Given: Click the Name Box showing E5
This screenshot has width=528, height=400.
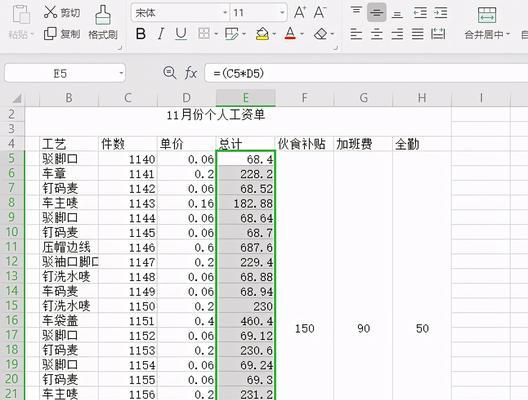Looking at the screenshot, I should [x=61, y=73].
